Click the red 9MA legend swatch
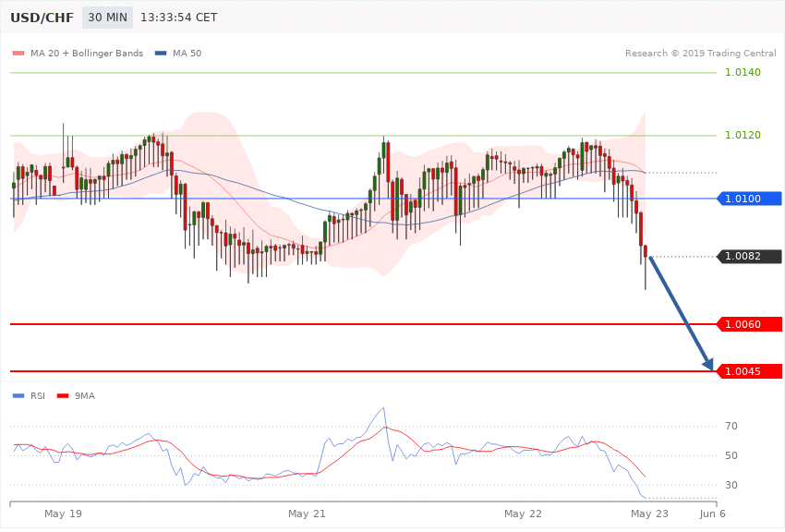 (x=63, y=396)
